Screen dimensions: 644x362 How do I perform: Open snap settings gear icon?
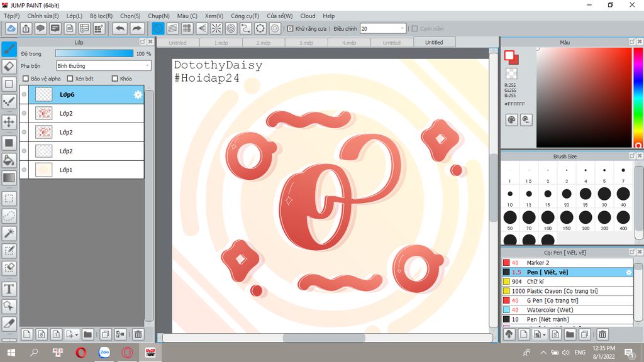click(x=275, y=28)
